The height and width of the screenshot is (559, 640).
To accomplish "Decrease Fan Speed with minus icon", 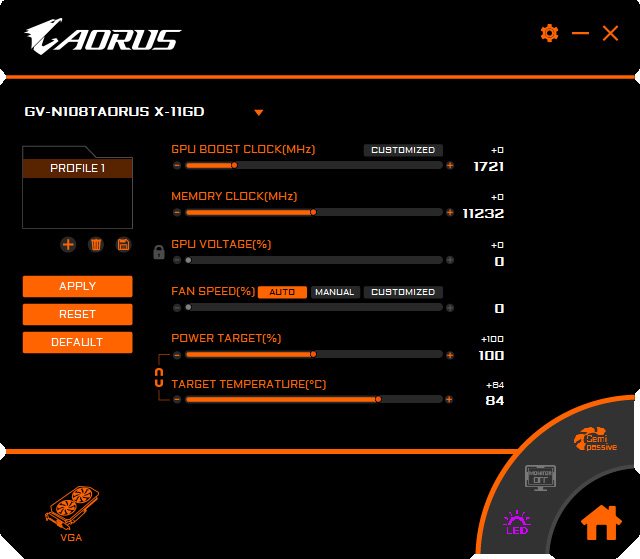I will 177,308.
